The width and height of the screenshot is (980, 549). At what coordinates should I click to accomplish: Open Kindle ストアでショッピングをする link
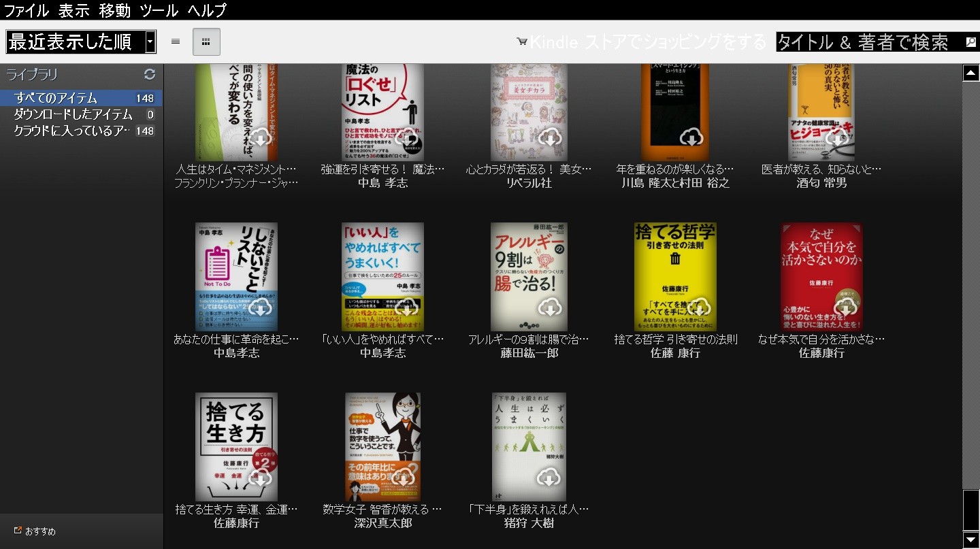coord(648,42)
